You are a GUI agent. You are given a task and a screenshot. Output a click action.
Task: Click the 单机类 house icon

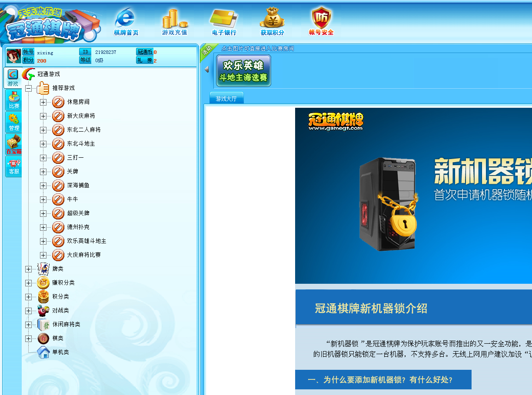(x=43, y=352)
